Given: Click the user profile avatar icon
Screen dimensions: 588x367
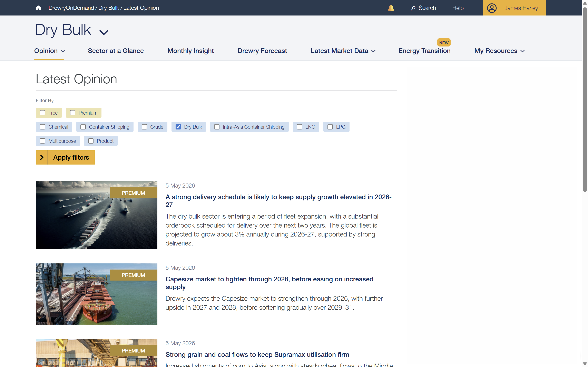Looking at the screenshot, I should (492, 8).
